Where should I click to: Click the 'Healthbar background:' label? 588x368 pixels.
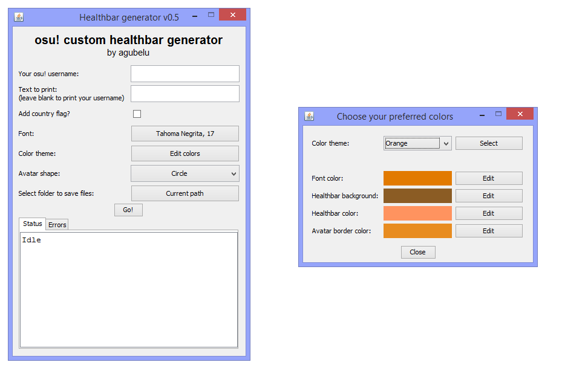coord(345,196)
